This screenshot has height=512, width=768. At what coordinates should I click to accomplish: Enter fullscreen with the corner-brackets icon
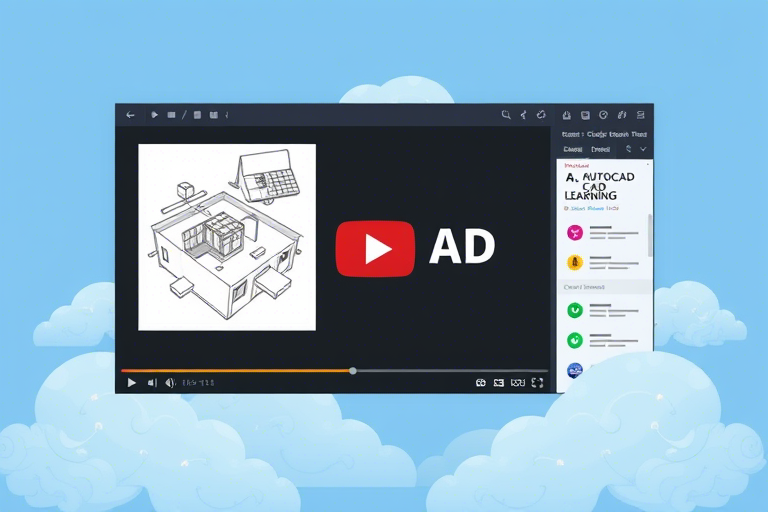(x=537, y=383)
